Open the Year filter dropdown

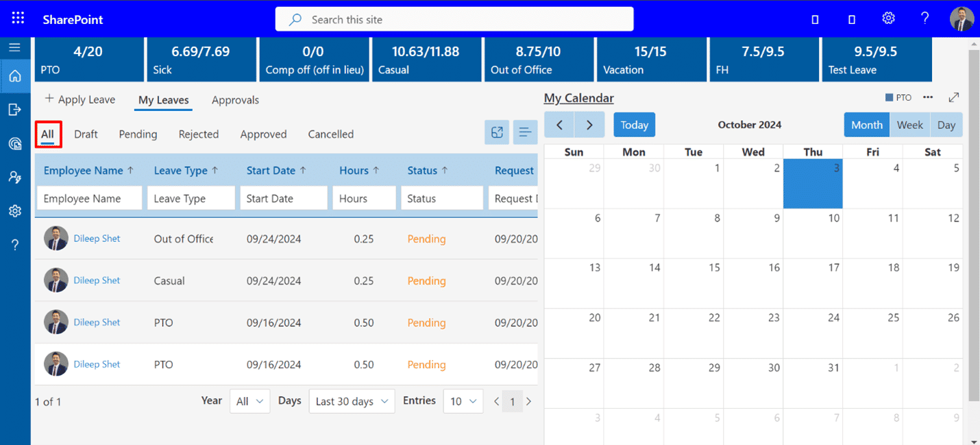249,401
